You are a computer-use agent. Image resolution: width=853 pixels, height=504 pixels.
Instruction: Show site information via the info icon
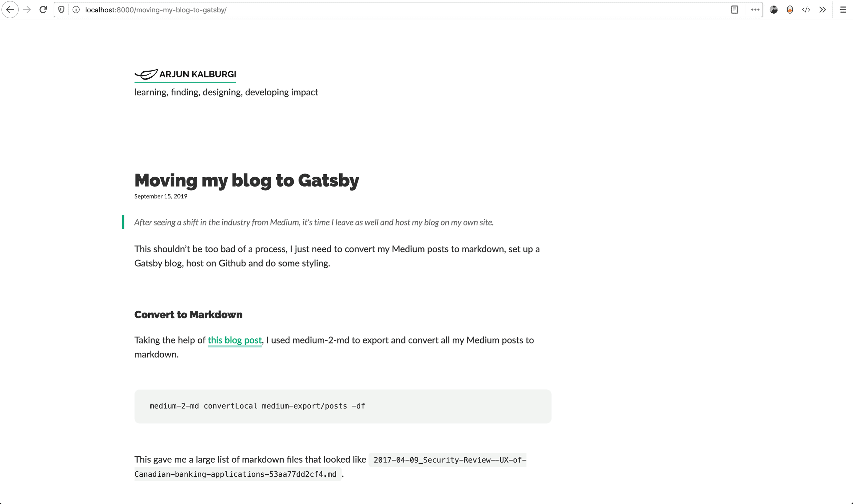coord(76,10)
